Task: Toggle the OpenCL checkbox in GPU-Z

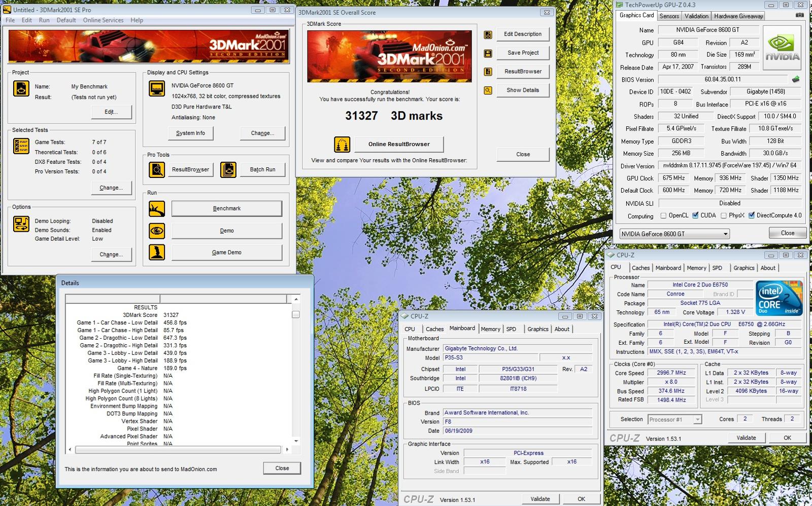Action: pos(663,215)
